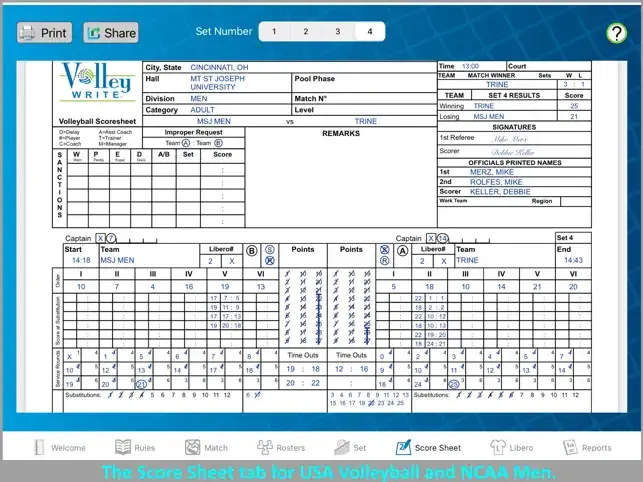The width and height of the screenshot is (643, 482).
Task: Click the Rules book icon
Action: [x=123, y=447]
